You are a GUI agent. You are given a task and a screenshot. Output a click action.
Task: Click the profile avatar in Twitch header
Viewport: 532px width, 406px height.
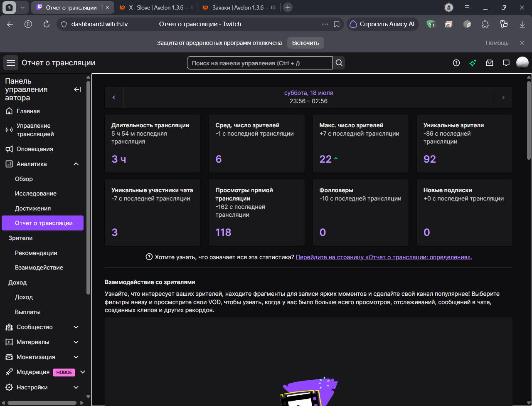click(x=522, y=63)
